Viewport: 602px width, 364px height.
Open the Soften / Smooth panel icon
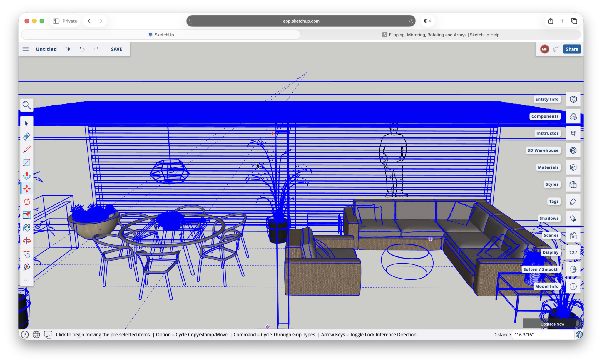573,269
